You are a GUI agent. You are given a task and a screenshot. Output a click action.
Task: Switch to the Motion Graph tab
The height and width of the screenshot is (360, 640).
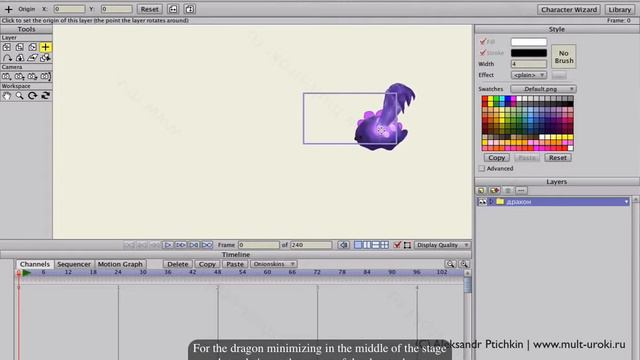120,264
